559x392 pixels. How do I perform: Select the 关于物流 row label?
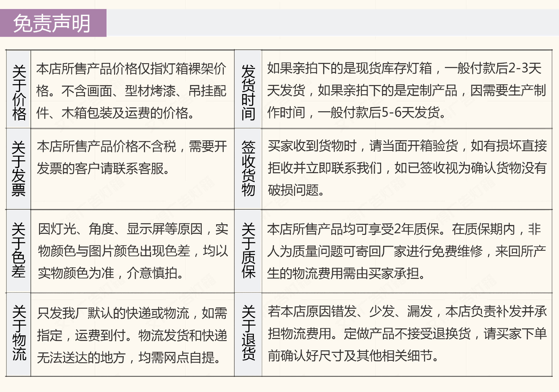(19, 333)
